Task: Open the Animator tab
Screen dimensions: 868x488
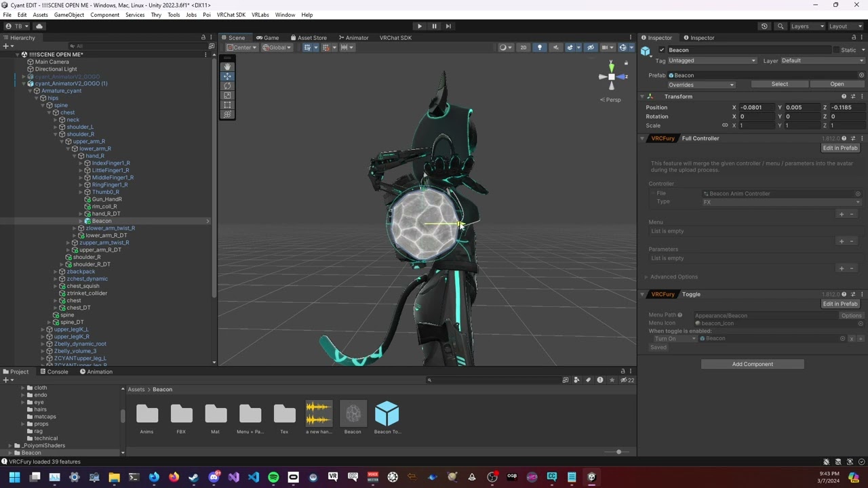Action: 353,38
